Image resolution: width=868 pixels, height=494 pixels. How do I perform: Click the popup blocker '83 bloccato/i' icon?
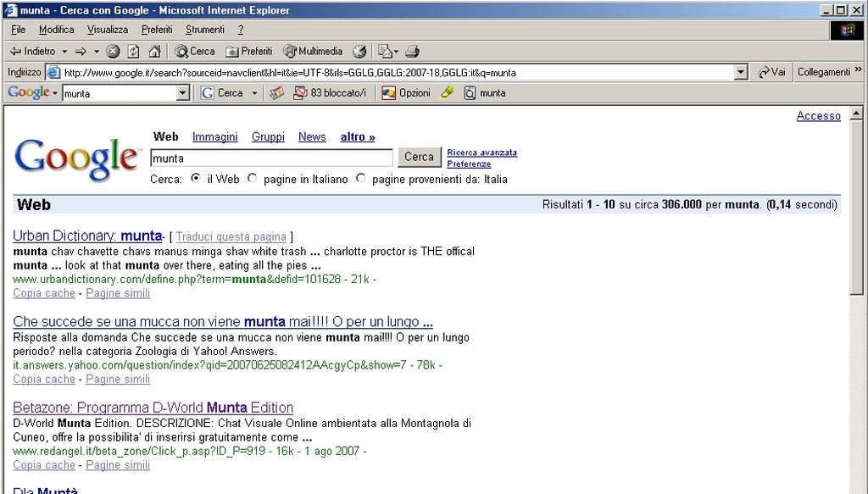pyautogui.click(x=329, y=93)
